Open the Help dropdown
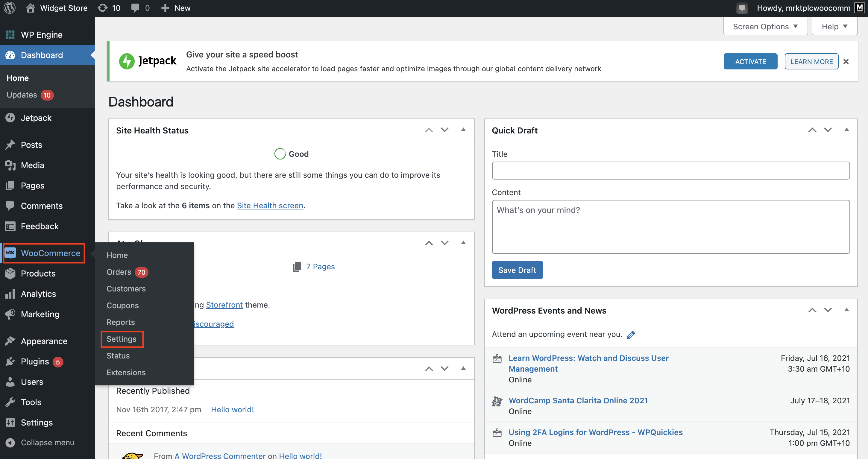868x459 pixels. click(x=834, y=26)
